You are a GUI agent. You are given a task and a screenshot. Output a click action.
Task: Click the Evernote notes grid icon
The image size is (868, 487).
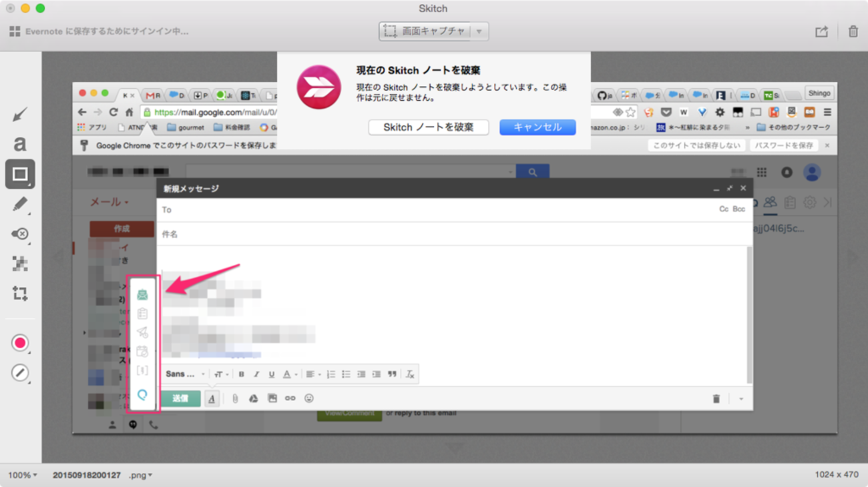click(x=15, y=31)
